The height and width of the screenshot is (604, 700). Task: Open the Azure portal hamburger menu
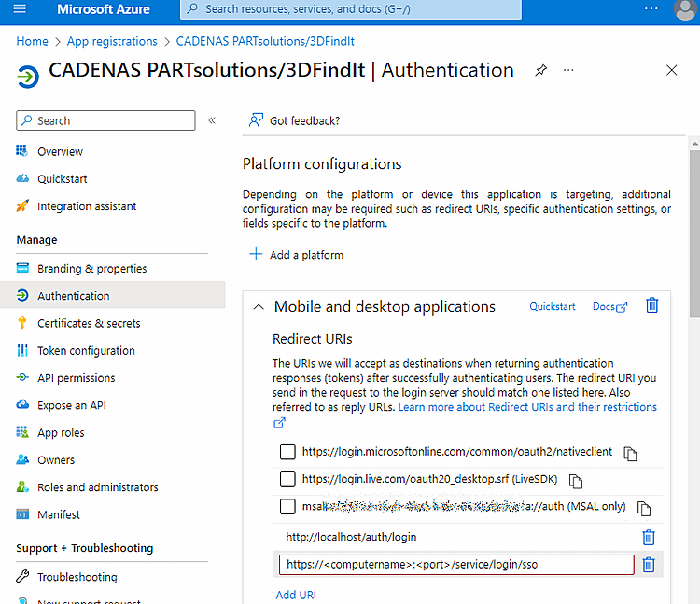(x=21, y=9)
